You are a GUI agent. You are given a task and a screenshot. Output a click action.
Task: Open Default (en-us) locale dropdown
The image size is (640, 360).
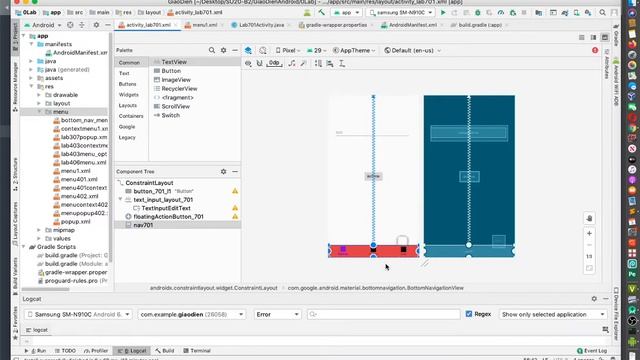[413, 50]
